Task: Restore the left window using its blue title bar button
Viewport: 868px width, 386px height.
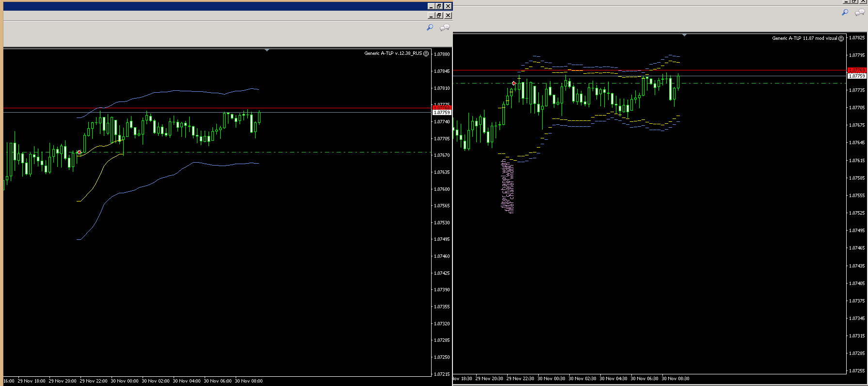Action: coord(439,6)
